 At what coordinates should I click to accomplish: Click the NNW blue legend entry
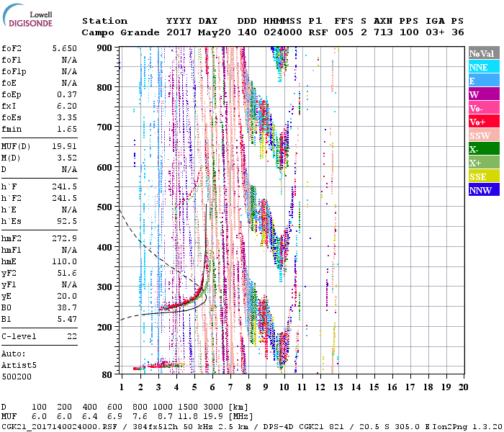pyautogui.click(x=484, y=191)
